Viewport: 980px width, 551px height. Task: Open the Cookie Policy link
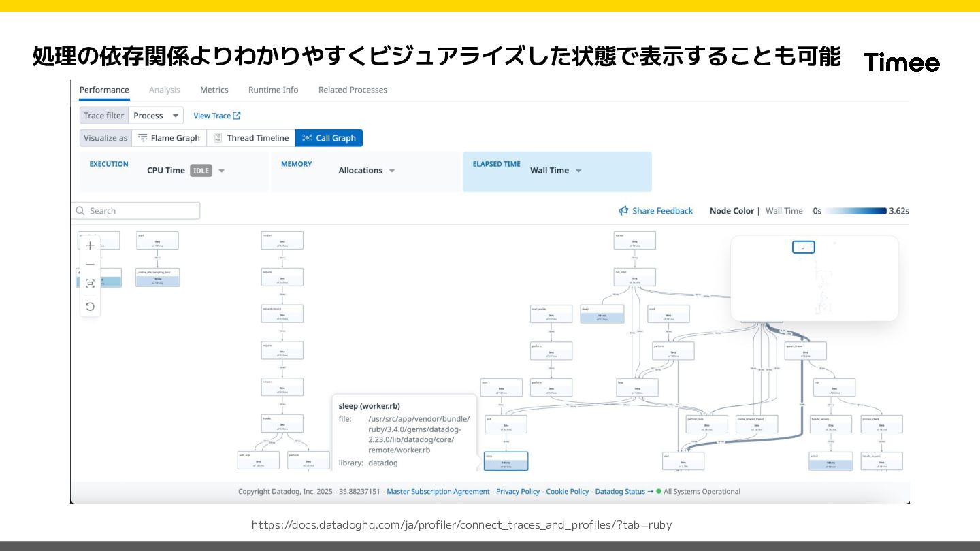coord(568,491)
